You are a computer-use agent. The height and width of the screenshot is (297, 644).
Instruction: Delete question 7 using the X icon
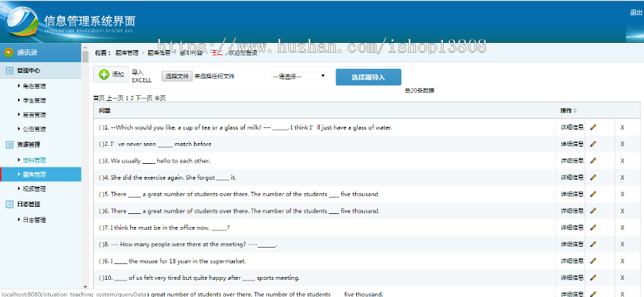(623, 228)
